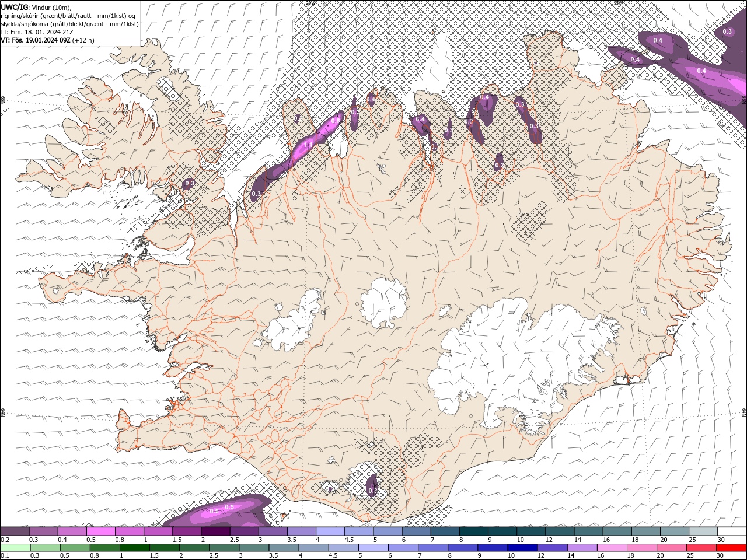Click the '20W' longitude label at top
Image resolution: width=747 pixels, height=560 pixels.
(x=310, y=2)
